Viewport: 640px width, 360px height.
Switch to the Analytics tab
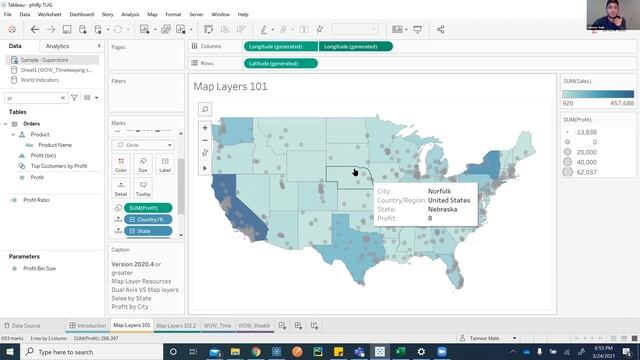(x=57, y=46)
